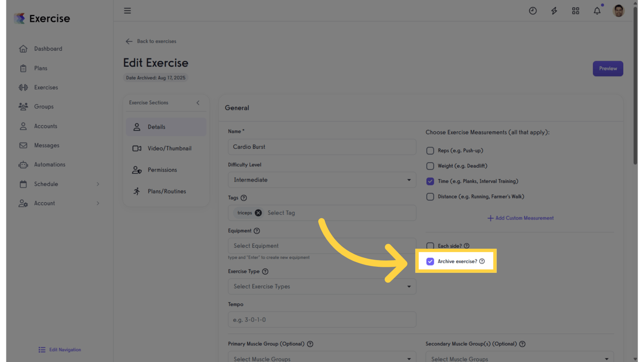Click the hamburger menu icon
The height and width of the screenshot is (362, 644).
tap(127, 10)
